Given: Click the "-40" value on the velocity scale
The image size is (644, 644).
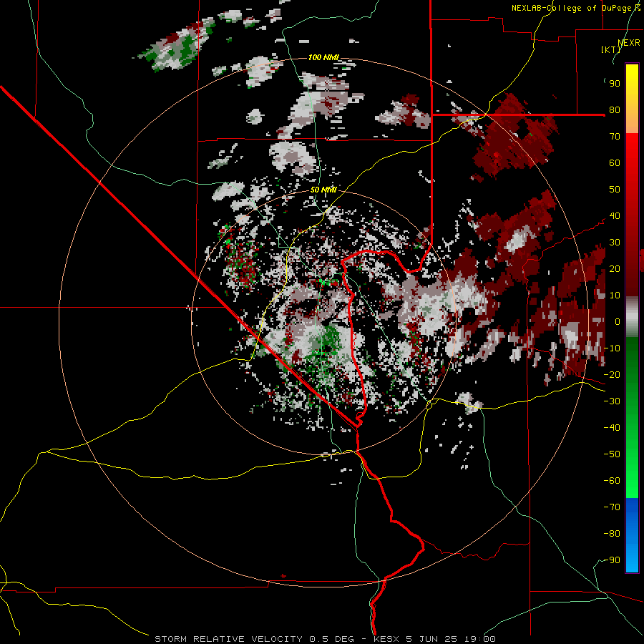Looking at the screenshot, I should click(612, 428).
